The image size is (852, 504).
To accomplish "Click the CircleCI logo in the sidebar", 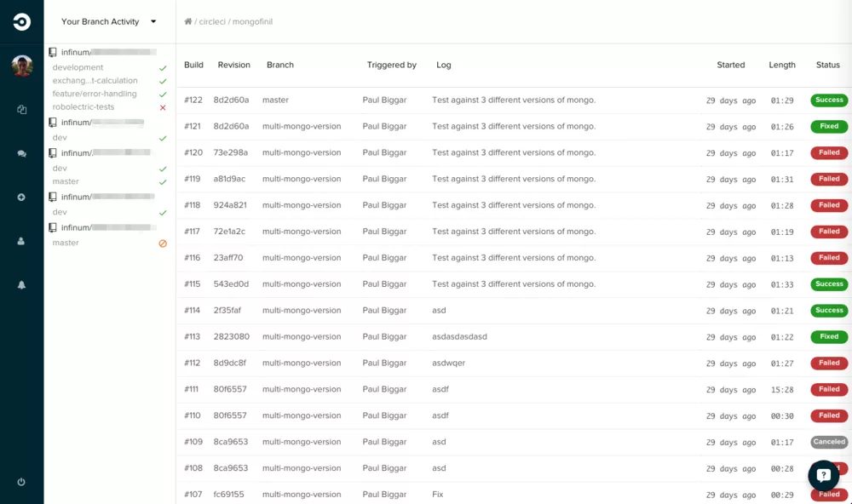I will tap(21, 22).
